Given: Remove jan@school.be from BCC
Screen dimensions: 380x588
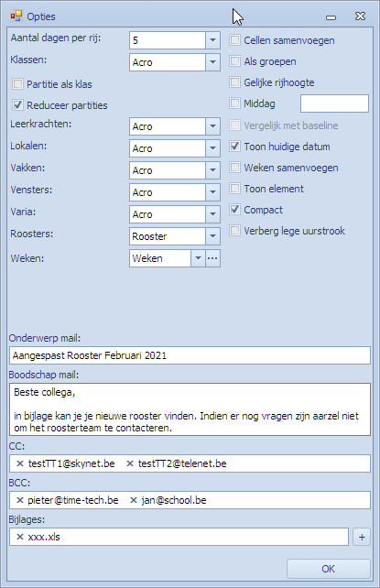Looking at the screenshot, I should (134, 500).
